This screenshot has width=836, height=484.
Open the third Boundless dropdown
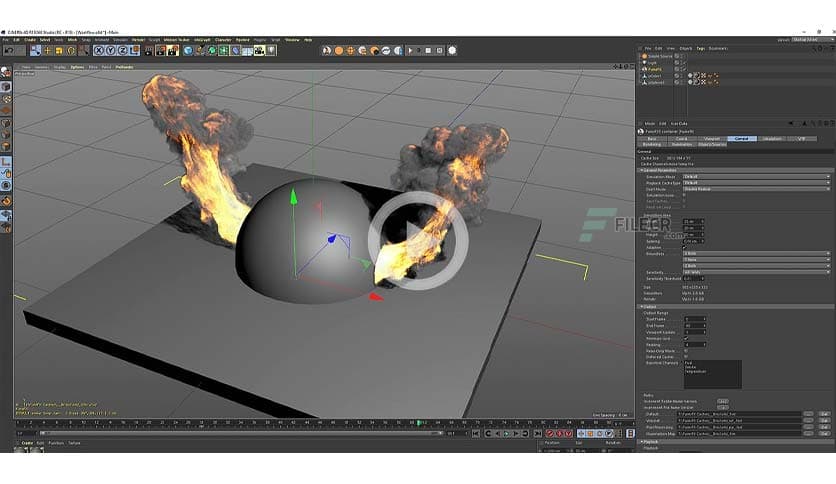pos(757,265)
